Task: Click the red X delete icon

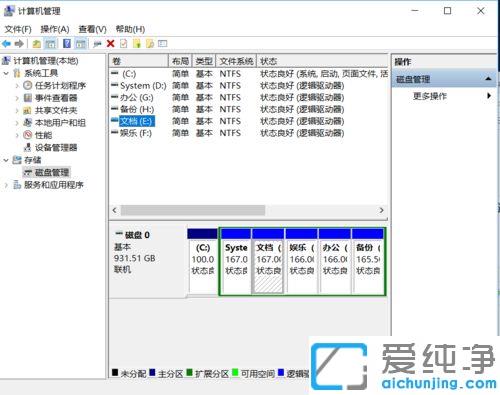Action: click(x=110, y=44)
